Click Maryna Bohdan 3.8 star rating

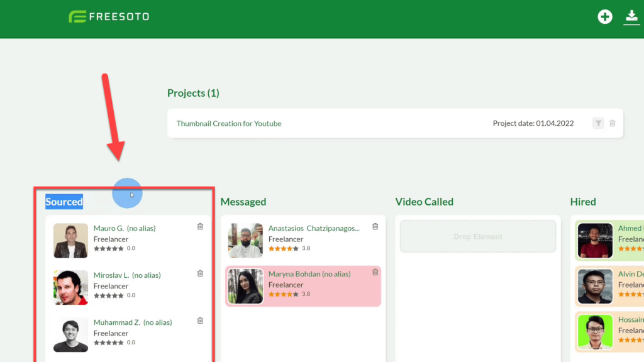[284, 294]
